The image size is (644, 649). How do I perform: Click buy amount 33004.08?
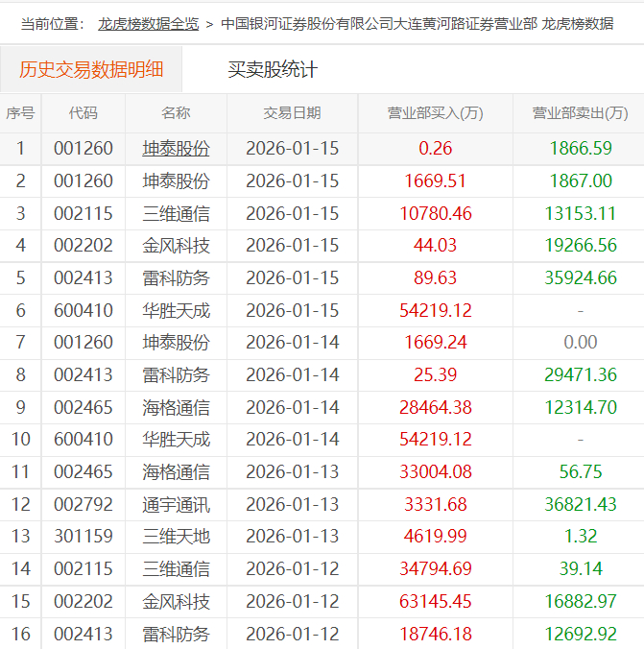436,471
